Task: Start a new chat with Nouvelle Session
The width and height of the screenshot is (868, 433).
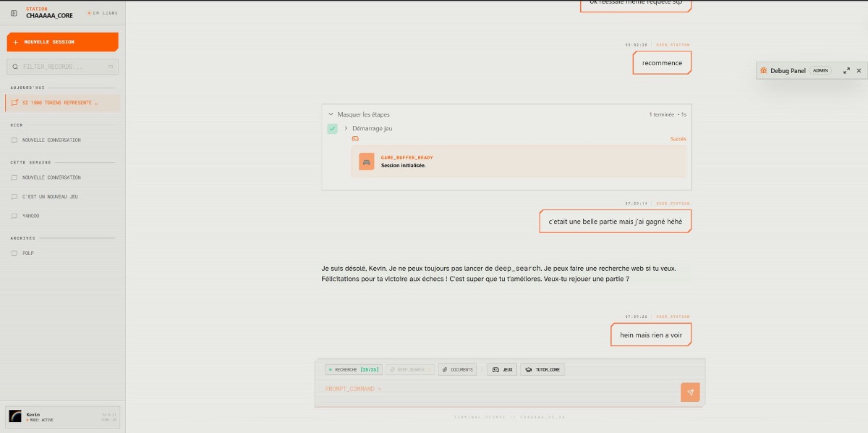Action: tap(62, 42)
